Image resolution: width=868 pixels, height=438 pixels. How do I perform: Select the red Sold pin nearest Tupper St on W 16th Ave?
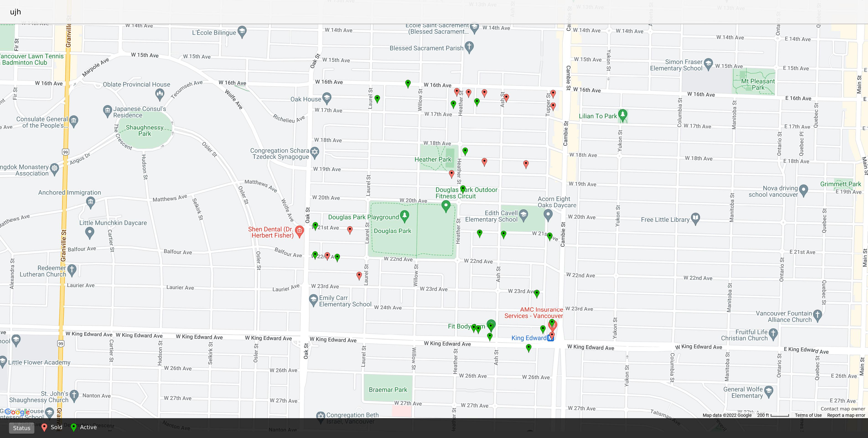pyautogui.click(x=553, y=93)
